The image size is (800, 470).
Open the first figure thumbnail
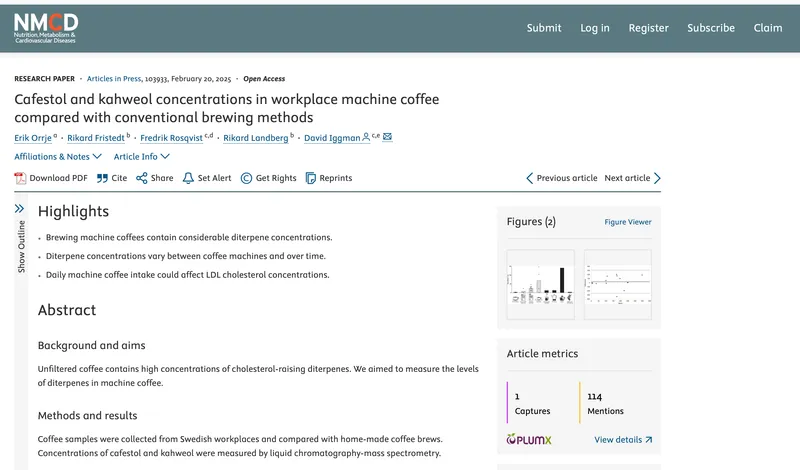(541, 284)
